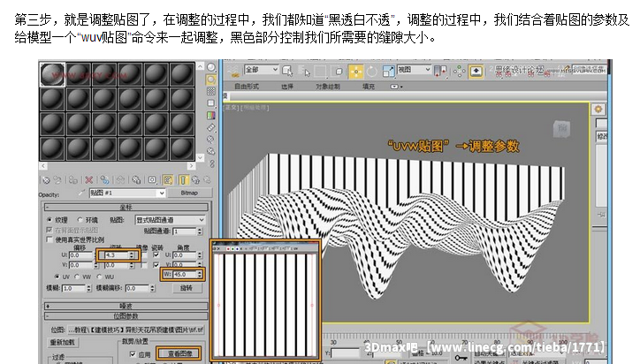Viewport: 640px width, 364px height.
Task: Enable 使用真实世界比例 checkbox
Action: [x=50, y=239]
